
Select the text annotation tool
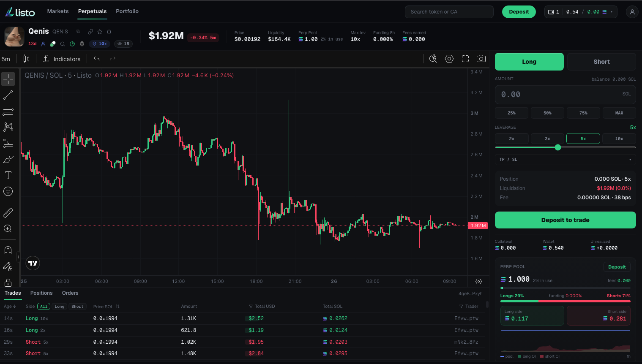coord(8,175)
